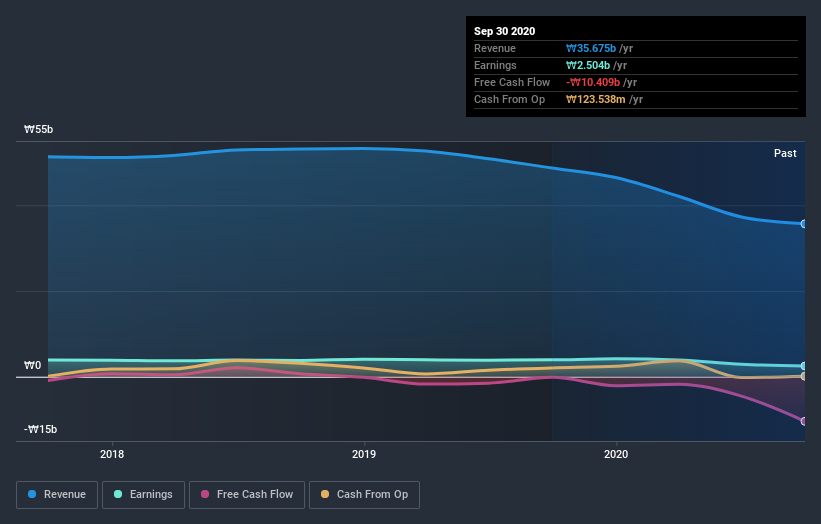Select the Cash From Op end data point

(804, 376)
